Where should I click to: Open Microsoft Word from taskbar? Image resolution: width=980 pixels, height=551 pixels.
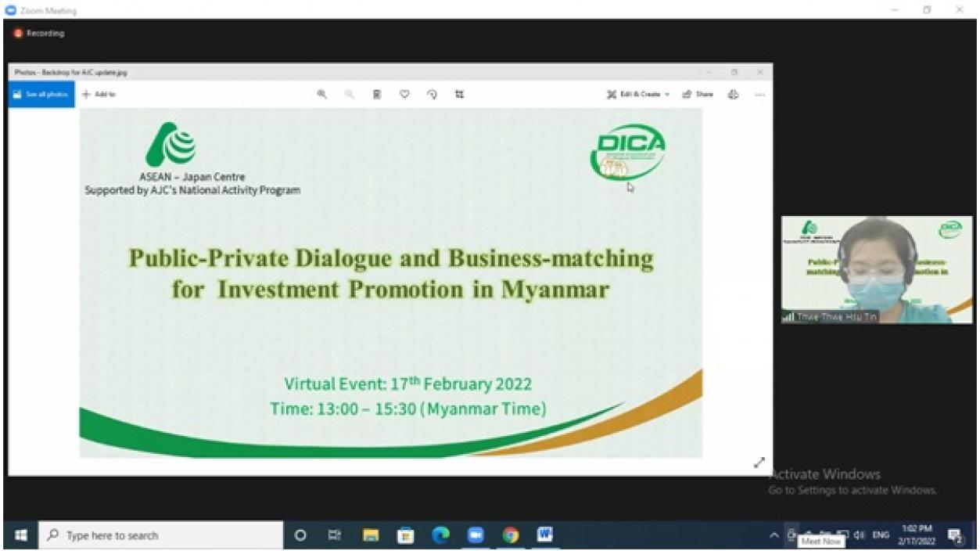coord(545,535)
